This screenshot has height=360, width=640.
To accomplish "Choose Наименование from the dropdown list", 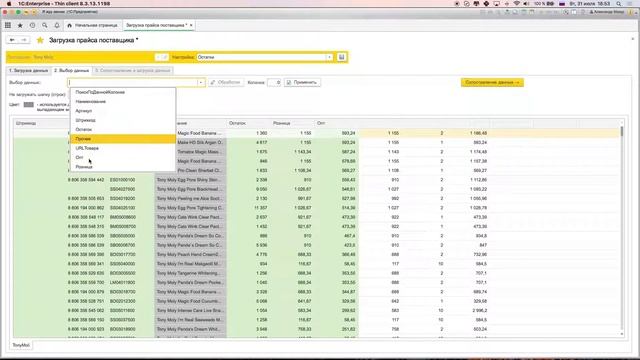I will click(123, 102).
